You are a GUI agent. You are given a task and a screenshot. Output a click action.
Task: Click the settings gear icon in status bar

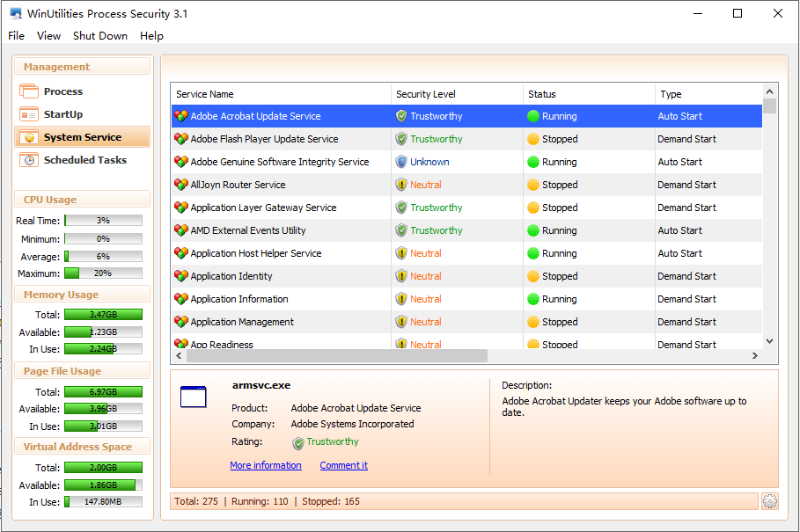click(x=770, y=501)
